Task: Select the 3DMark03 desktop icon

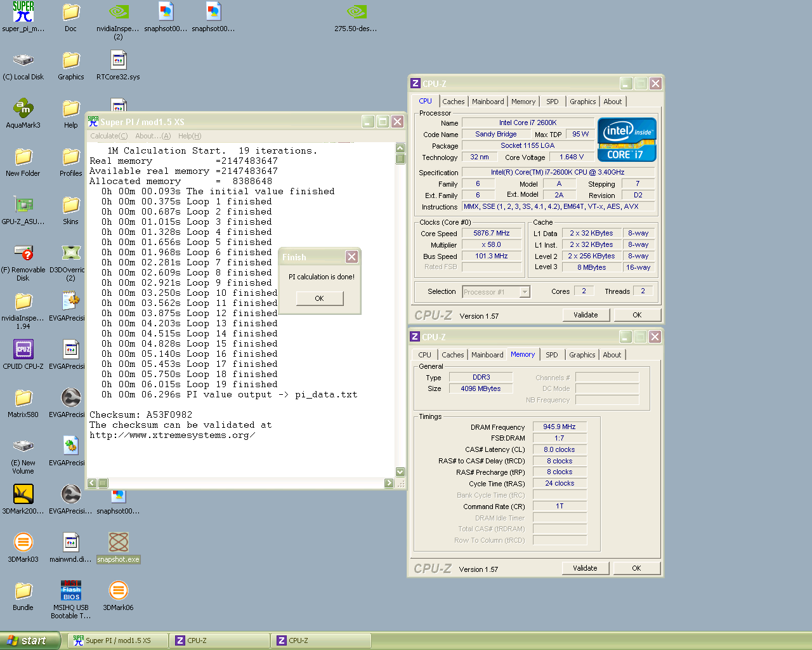Action: (23, 543)
